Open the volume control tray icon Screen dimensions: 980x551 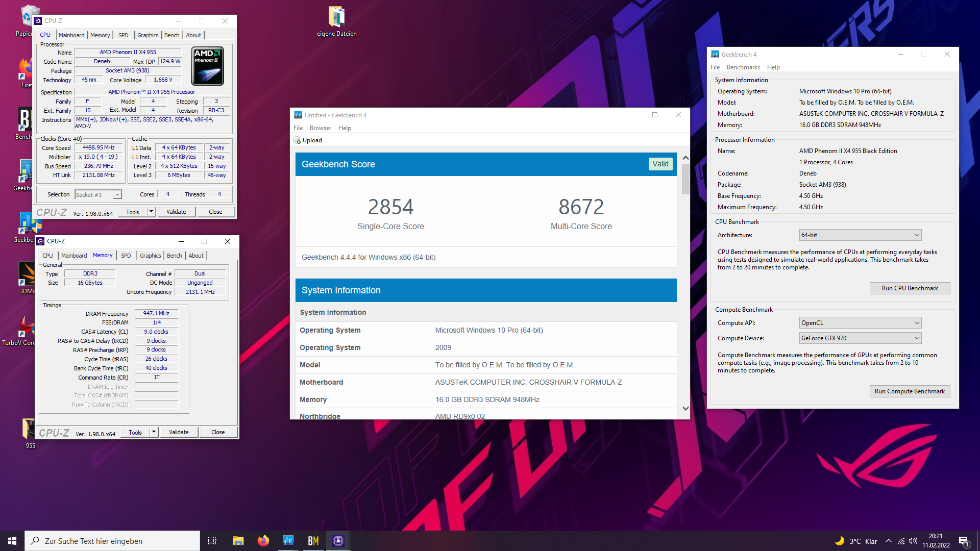(x=913, y=541)
